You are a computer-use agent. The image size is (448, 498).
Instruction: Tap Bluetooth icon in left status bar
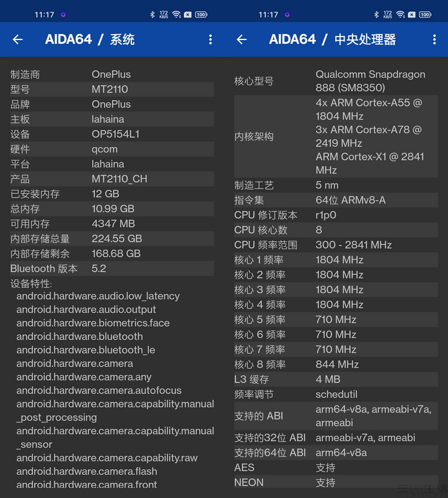pyautogui.click(x=152, y=14)
